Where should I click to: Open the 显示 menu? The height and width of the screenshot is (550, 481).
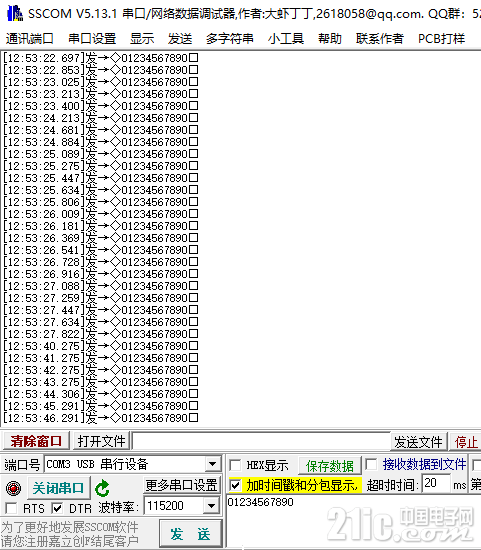coord(142,39)
